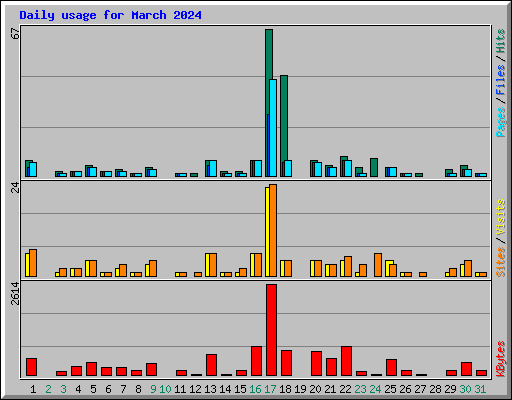Click day '26' on the x-axis
This screenshot has height=400, width=512.
point(405,389)
